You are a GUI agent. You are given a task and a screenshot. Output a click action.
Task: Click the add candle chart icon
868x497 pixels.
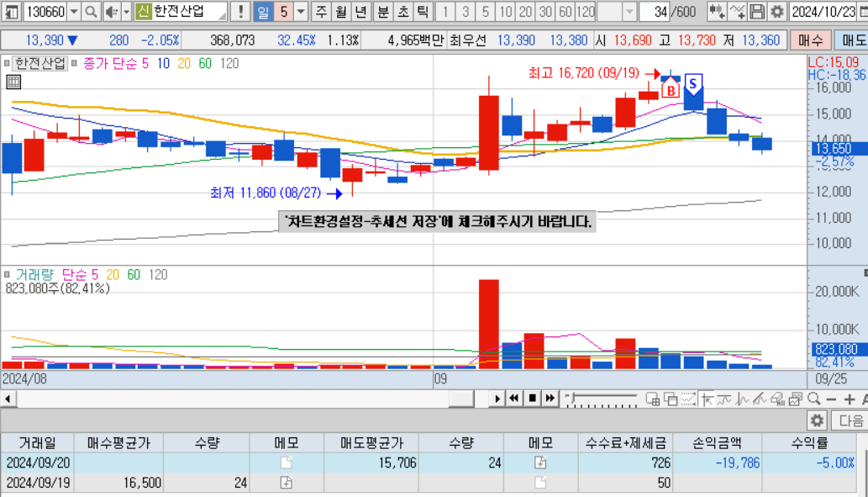point(717,12)
